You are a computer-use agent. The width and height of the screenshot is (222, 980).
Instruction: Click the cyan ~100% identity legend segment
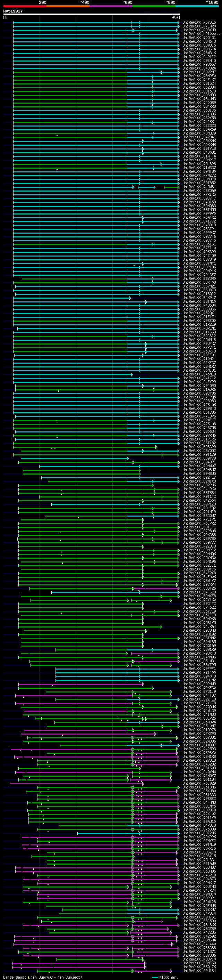click(197, 7)
